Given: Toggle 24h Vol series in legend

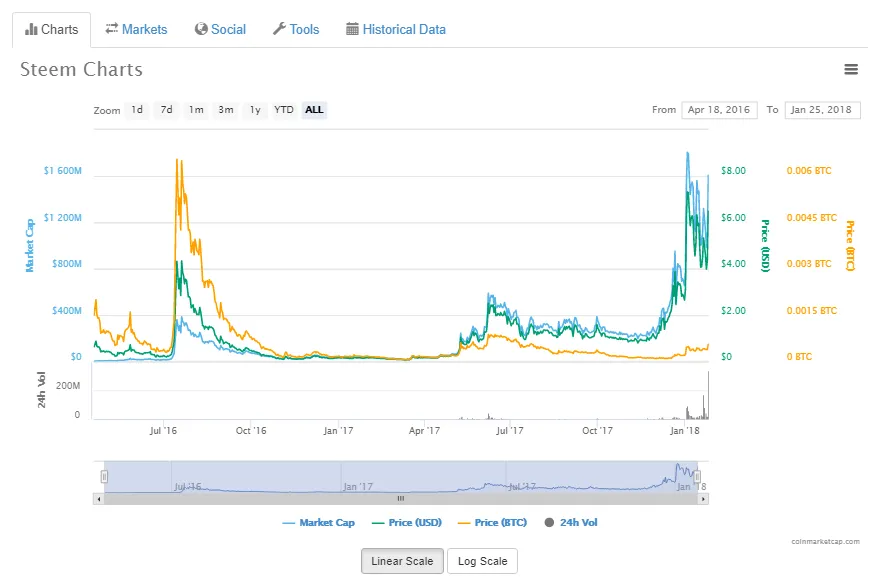Looking at the screenshot, I should click(571, 523).
